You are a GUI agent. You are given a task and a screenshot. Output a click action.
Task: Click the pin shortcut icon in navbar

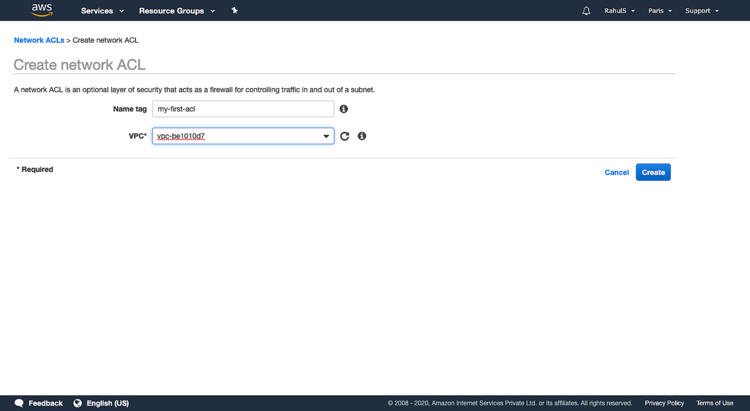pos(235,11)
